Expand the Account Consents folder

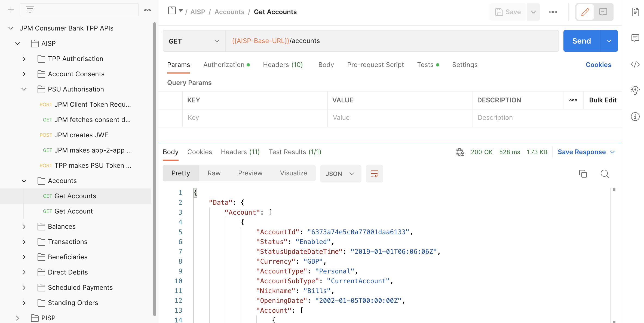tap(24, 74)
